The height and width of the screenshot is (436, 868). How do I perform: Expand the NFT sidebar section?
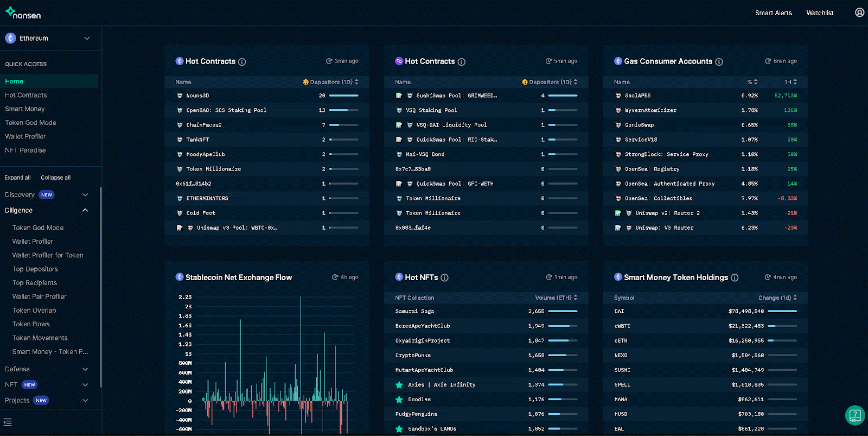[x=85, y=385]
